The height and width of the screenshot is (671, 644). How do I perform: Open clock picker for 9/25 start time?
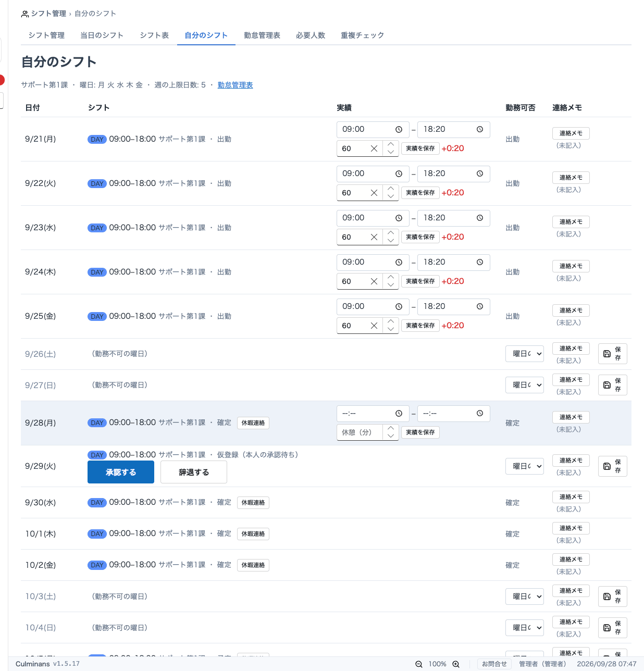pyautogui.click(x=399, y=306)
